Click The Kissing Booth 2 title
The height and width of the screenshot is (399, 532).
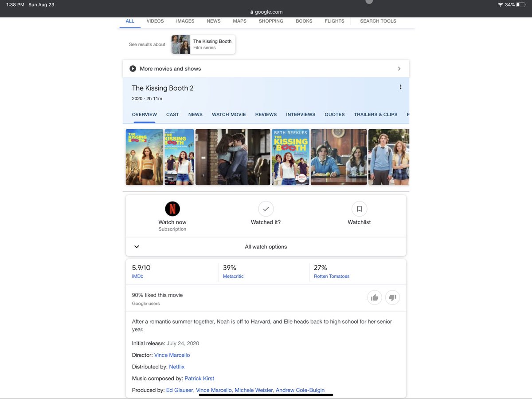pyautogui.click(x=163, y=88)
